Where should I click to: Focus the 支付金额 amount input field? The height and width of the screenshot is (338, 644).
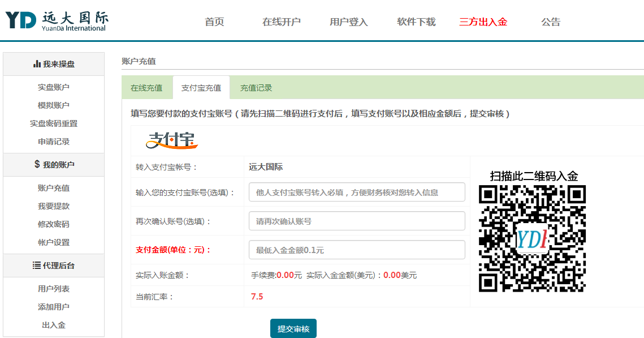click(357, 250)
